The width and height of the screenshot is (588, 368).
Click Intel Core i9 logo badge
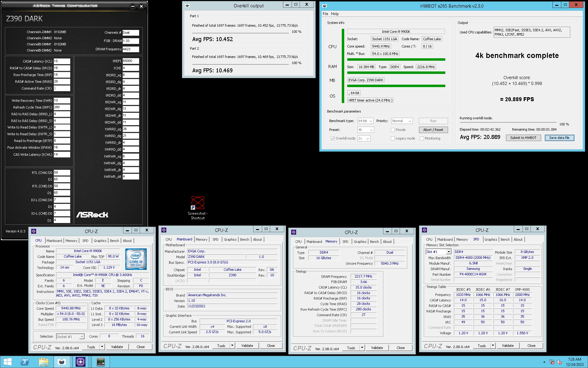(136, 259)
